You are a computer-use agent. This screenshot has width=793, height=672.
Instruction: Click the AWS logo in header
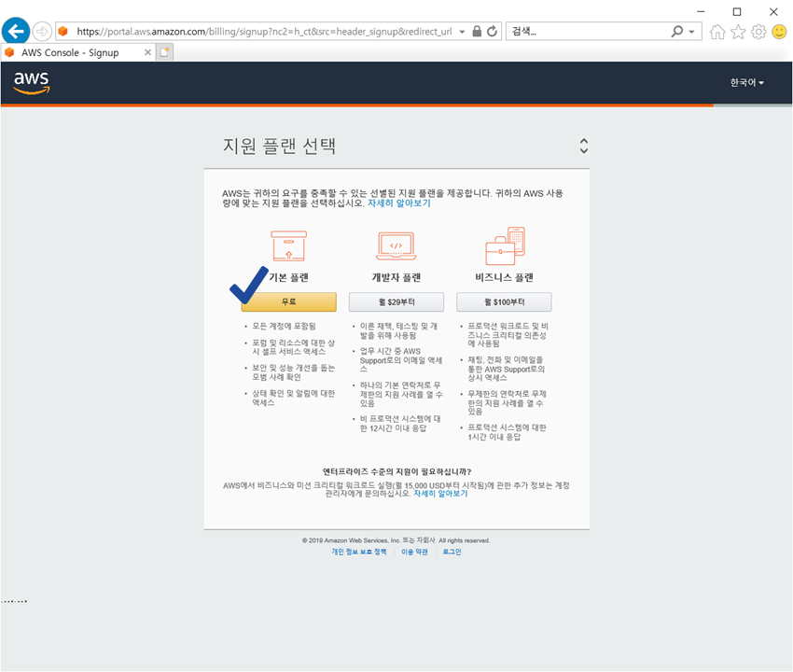point(32,82)
